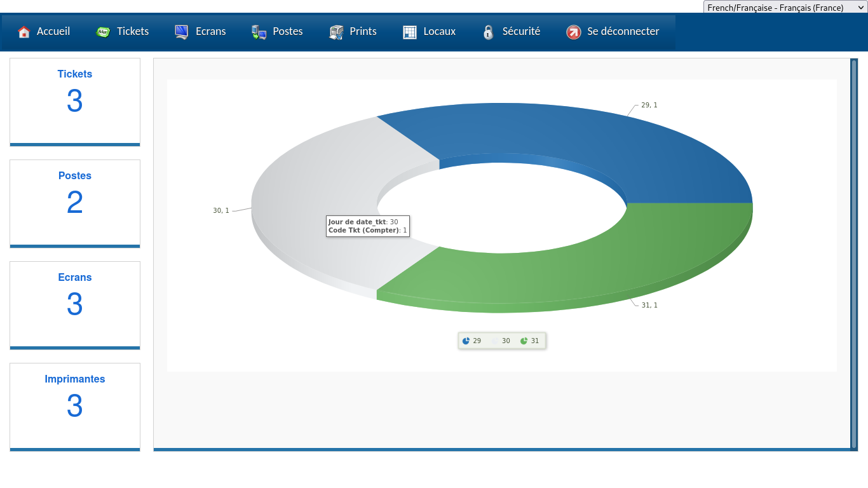Click the Postes computers icon
The width and height of the screenshot is (868, 488).
coord(259,32)
